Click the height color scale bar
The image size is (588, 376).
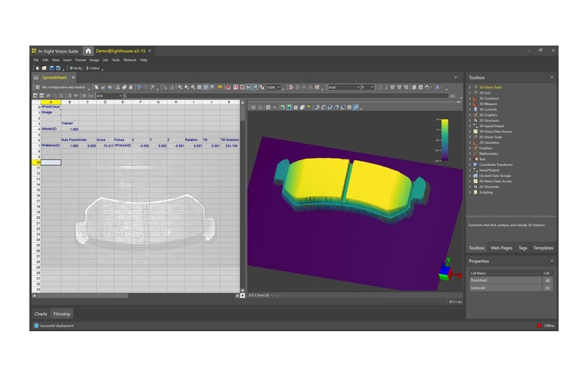pyautogui.click(x=445, y=140)
